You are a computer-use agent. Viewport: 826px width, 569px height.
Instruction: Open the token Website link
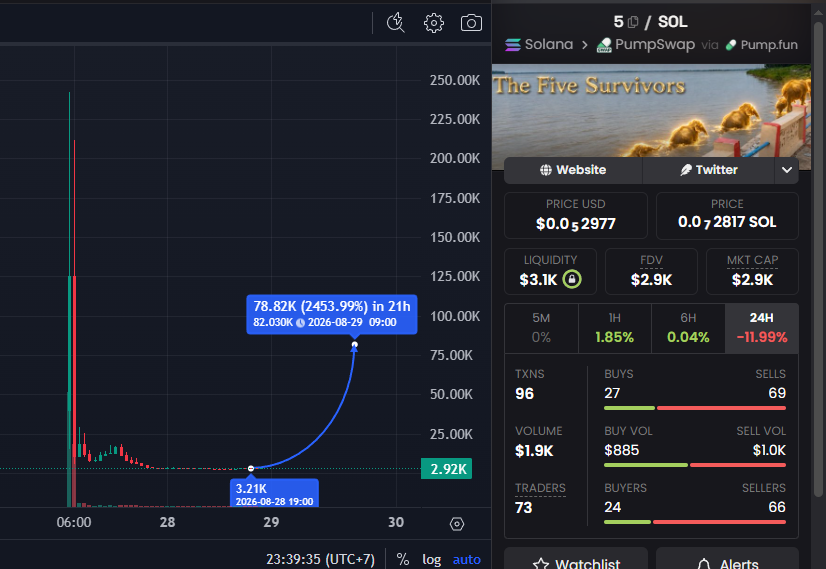click(573, 170)
